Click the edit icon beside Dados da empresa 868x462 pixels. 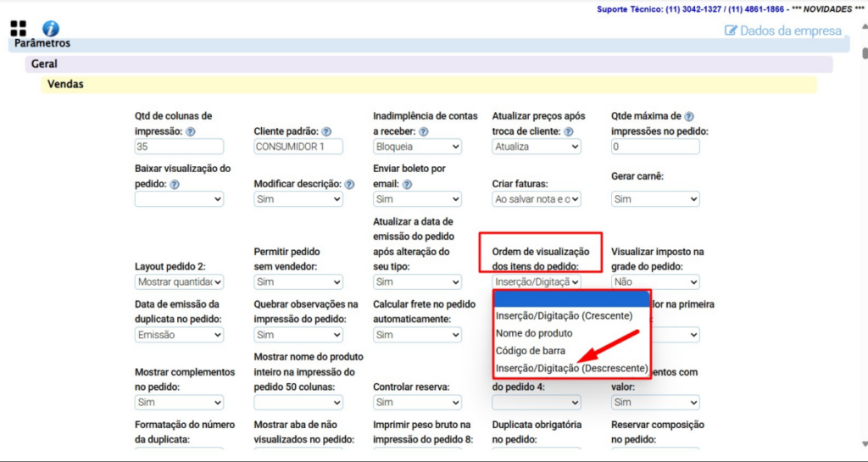pos(731,31)
